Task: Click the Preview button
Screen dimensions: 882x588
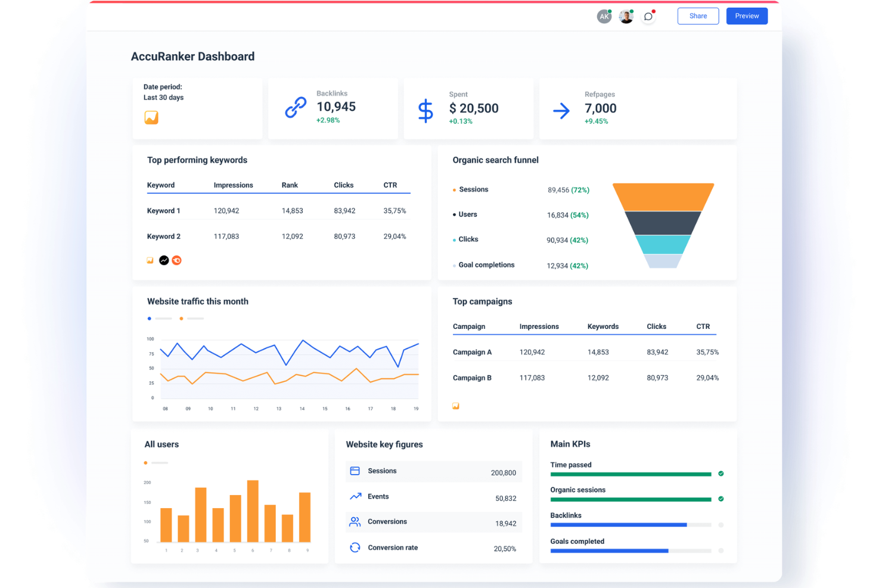Action: pyautogui.click(x=747, y=16)
